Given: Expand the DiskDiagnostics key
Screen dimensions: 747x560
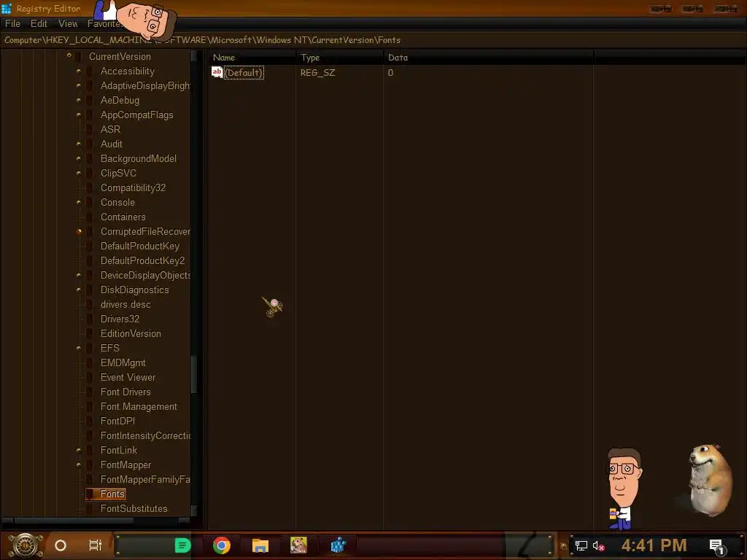Looking at the screenshot, I should tap(79, 289).
